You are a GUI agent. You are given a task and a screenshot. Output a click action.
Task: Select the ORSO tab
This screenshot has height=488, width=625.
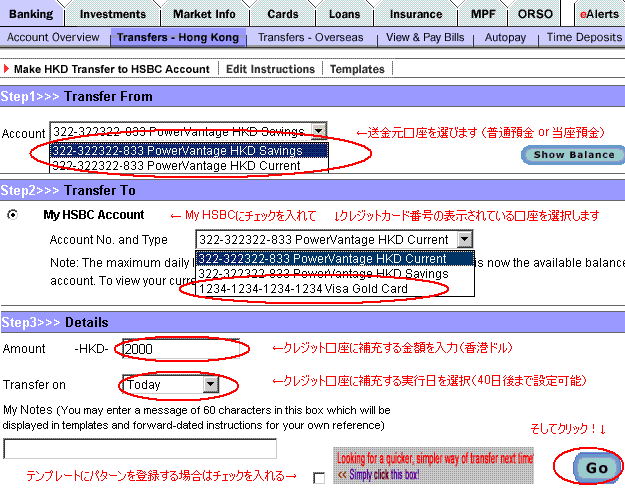click(x=535, y=14)
